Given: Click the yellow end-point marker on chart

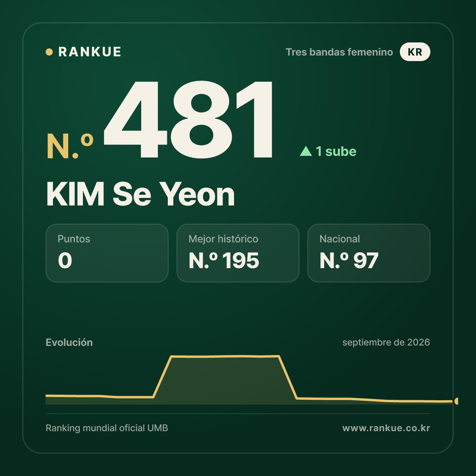Looking at the screenshot, I should (456, 401).
